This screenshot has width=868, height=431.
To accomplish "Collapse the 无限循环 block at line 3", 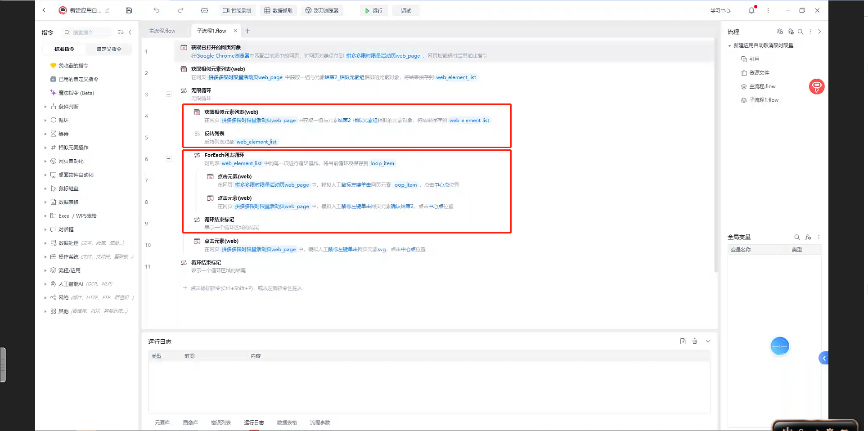I will [x=169, y=94].
